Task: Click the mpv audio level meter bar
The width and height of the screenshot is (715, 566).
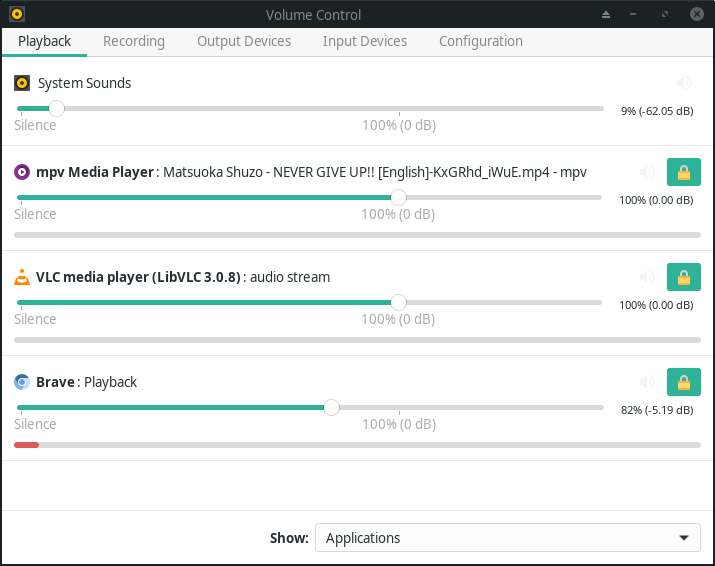Action: [x=358, y=235]
